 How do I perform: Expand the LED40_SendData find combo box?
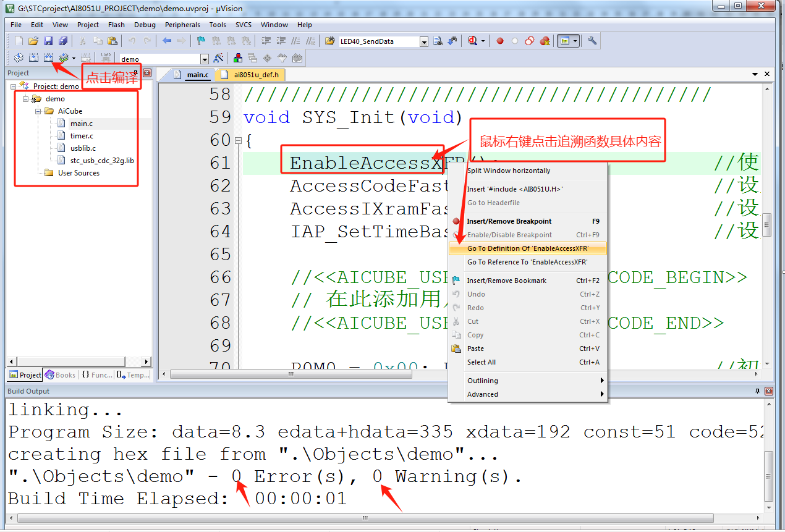tap(423, 41)
